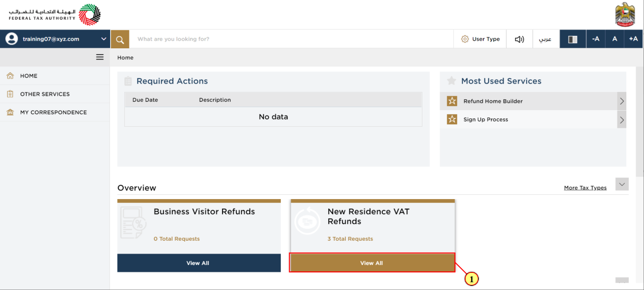This screenshot has height=290, width=644.
Task: Click the star icon beside Refund Home Builder
Action: click(452, 101)
